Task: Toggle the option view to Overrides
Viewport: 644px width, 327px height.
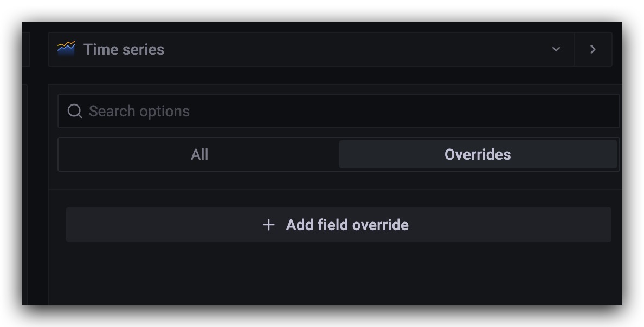Action: [x=478, y=155]
